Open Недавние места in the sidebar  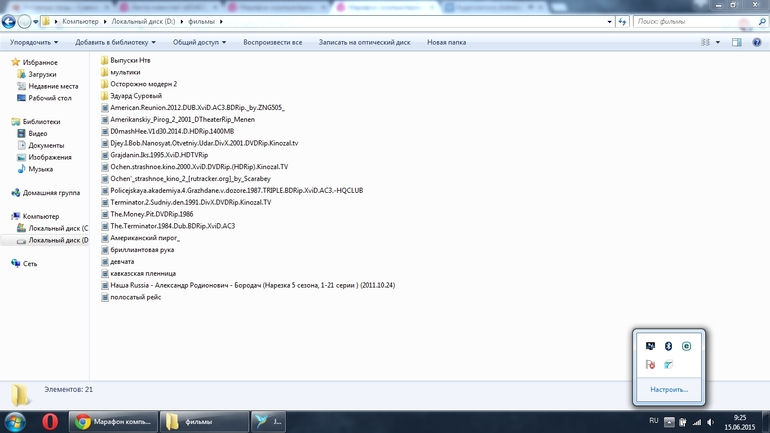(x=48, y=86)
